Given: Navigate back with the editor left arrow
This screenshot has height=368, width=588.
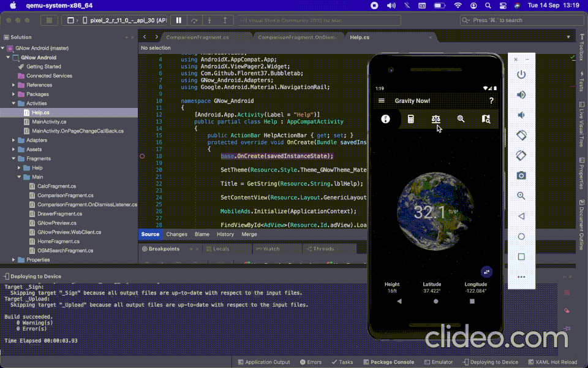Looking at the screenshot, I should (145, 37).
